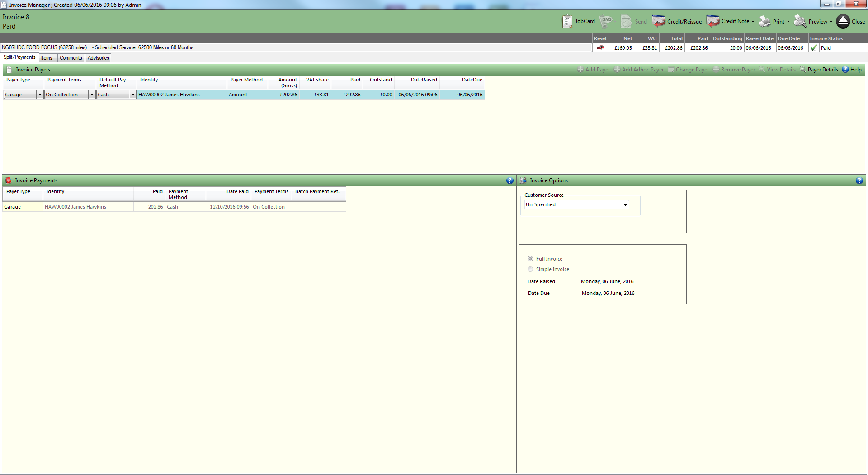
Task: Click the red car Reset icon
Action: (x=600, y=47)
